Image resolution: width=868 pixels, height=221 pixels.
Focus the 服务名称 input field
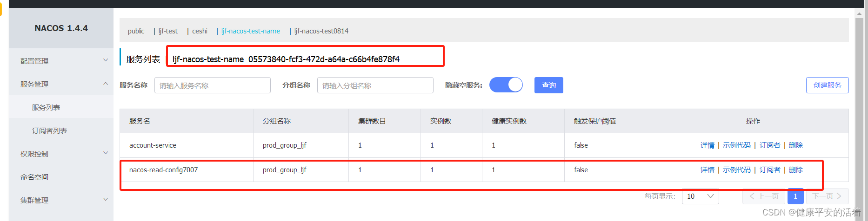click(x=213, y=85)
